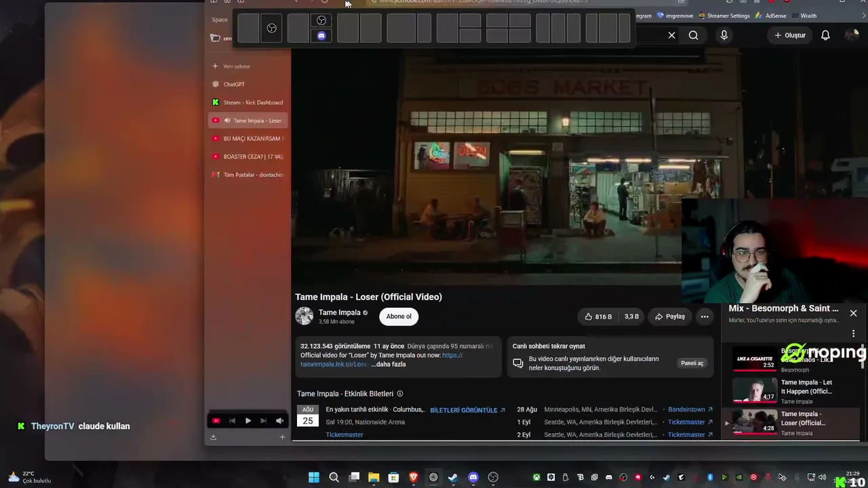
Task: Expand description with ...daha fazla
Action: pyautogui.click(x=389, y=365)
